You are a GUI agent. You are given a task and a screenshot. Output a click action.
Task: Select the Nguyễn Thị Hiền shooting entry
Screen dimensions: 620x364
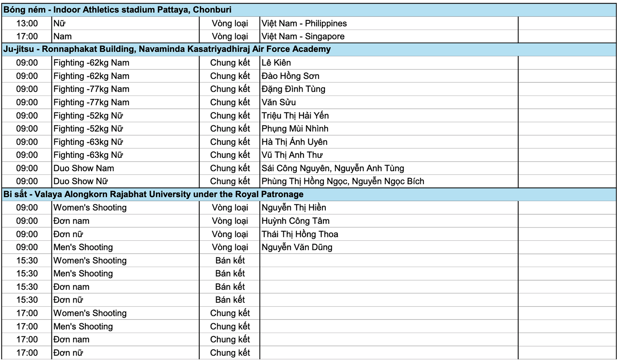coord(293,207)
